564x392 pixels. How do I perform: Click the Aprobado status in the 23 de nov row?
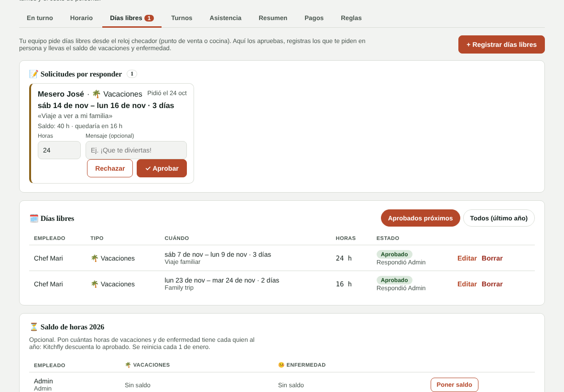(x=394, y=280)
